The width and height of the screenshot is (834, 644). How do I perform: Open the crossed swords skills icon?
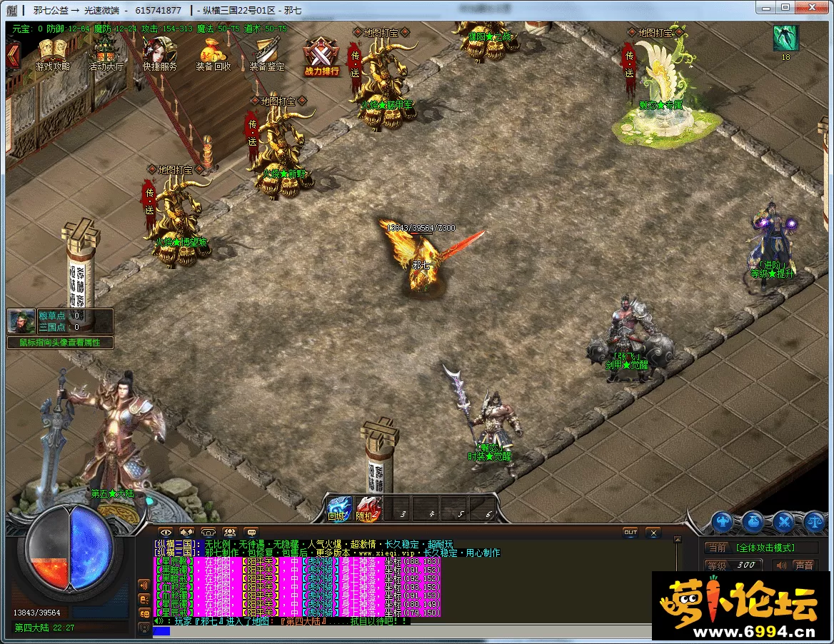click(x=783, y=522)
